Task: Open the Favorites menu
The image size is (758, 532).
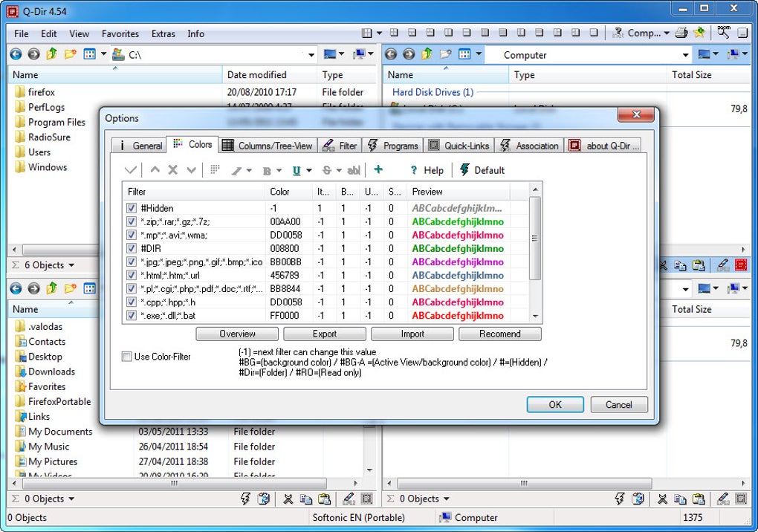Action: pyautogui.click(x=120, y=33)
